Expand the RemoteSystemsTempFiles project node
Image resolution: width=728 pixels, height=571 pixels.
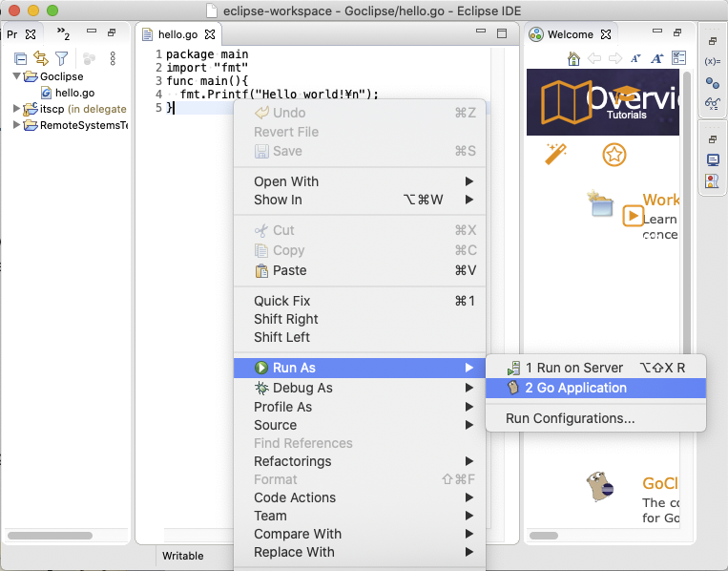click(x=17, y=125)
